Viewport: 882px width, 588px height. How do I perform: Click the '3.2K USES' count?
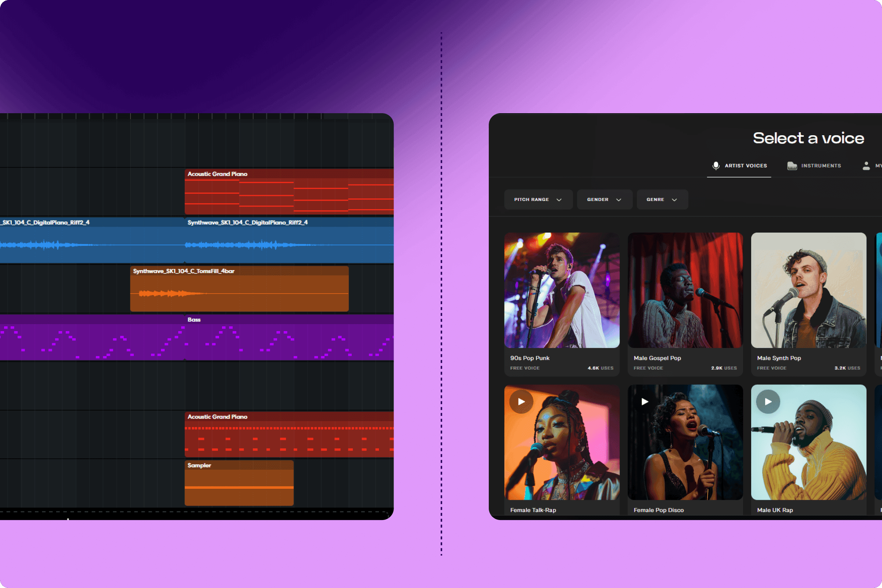click(847, 368)
